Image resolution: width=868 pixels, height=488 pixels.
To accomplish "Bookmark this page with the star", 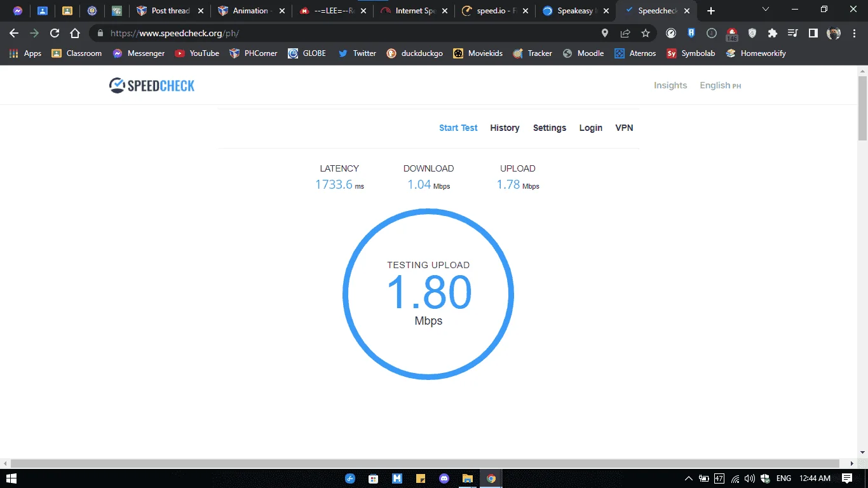I will coord(646,33).
